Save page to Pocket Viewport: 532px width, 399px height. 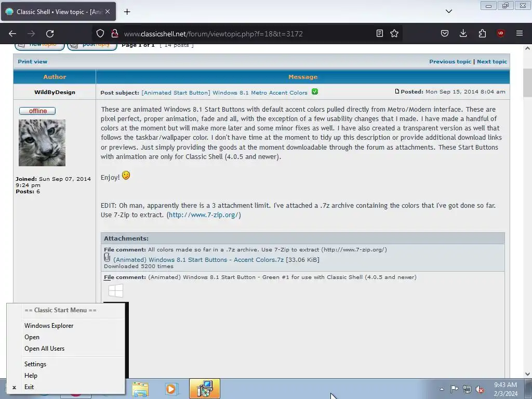point(445,33)
